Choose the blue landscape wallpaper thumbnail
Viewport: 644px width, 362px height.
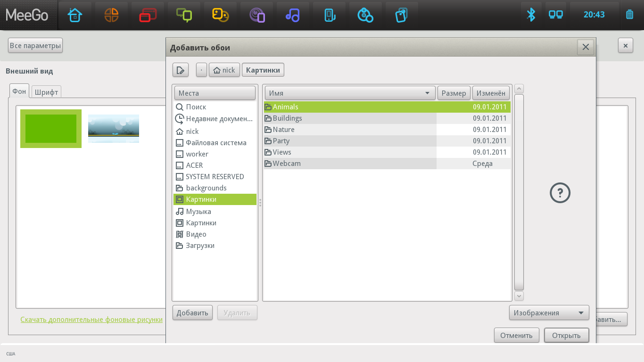(x=114, y=129)
